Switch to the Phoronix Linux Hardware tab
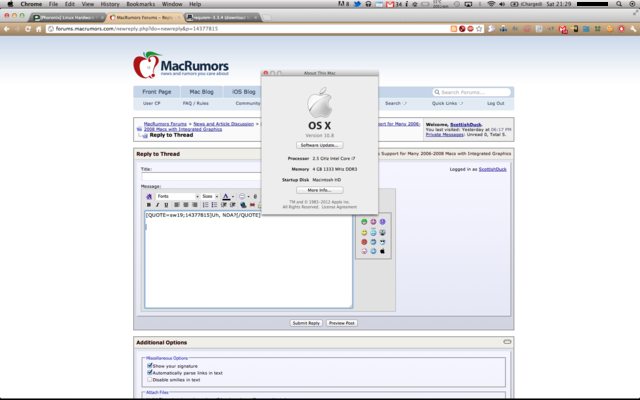This screenshot has width=640, height=400. click(x=67, y=18)
